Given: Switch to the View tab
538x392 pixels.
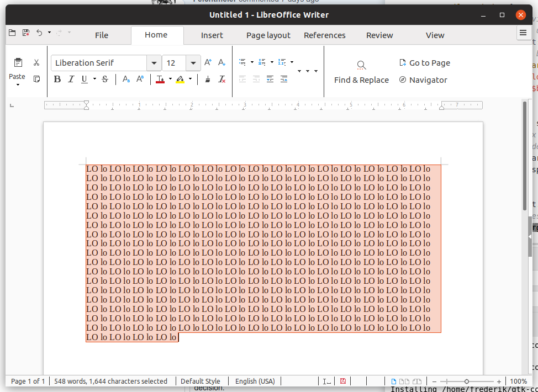Looking at the screenshot, I should [435, 35].
